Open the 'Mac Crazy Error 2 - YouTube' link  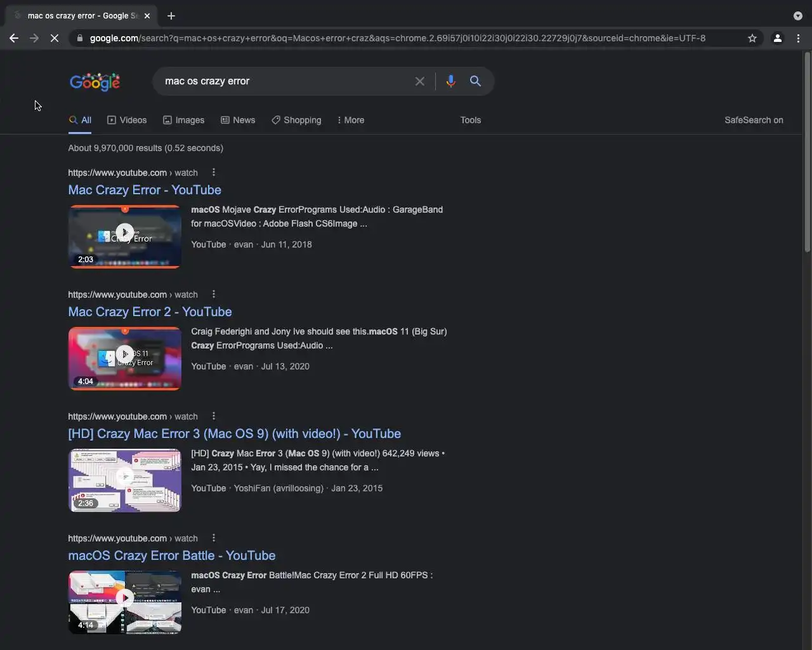point(150,312)
